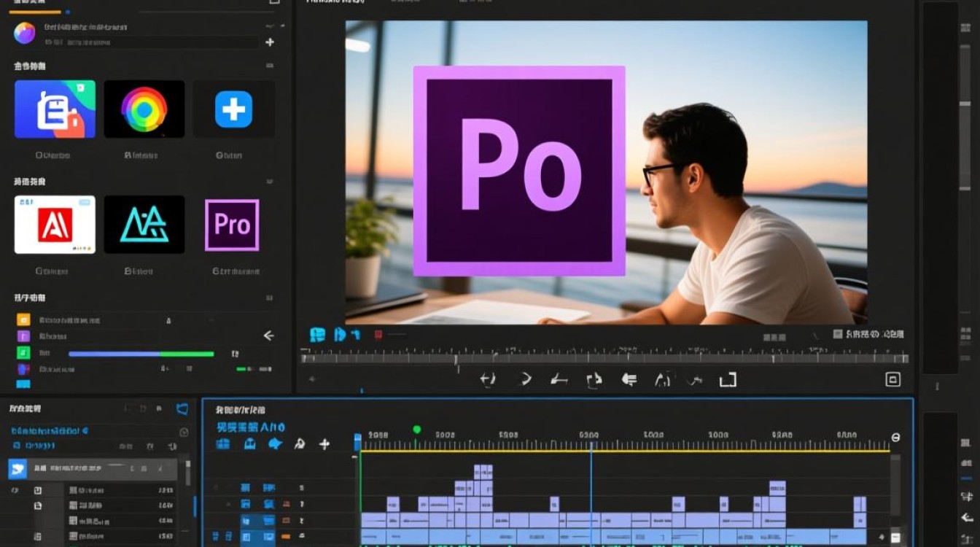Click the first blue icon below the preview
Screen dimensions: 980x547
317,335
